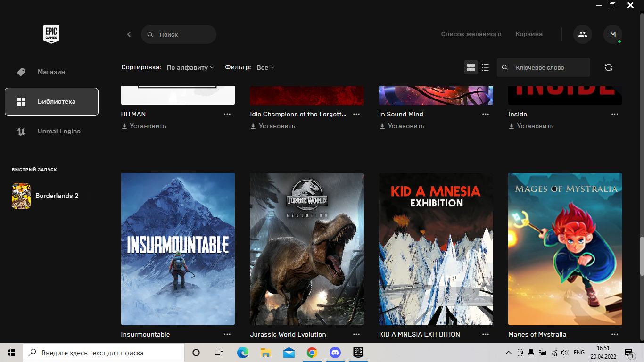This screenshot has width=644, height=362.
Task: Click the KID A MNESIA EXHIBITION title
Action: pyautogui.click(x=420, y=334)
